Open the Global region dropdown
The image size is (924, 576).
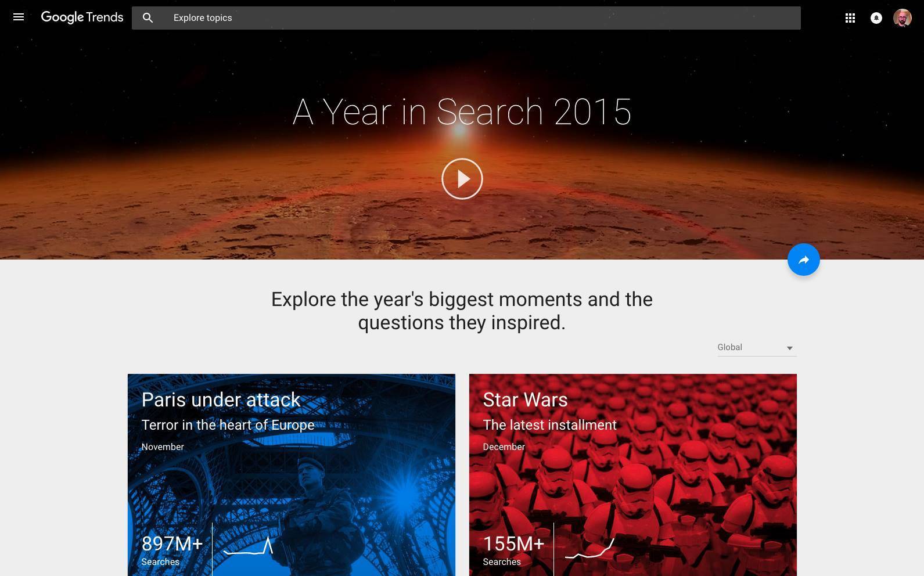pyautogui.click(x=749, y=347)
